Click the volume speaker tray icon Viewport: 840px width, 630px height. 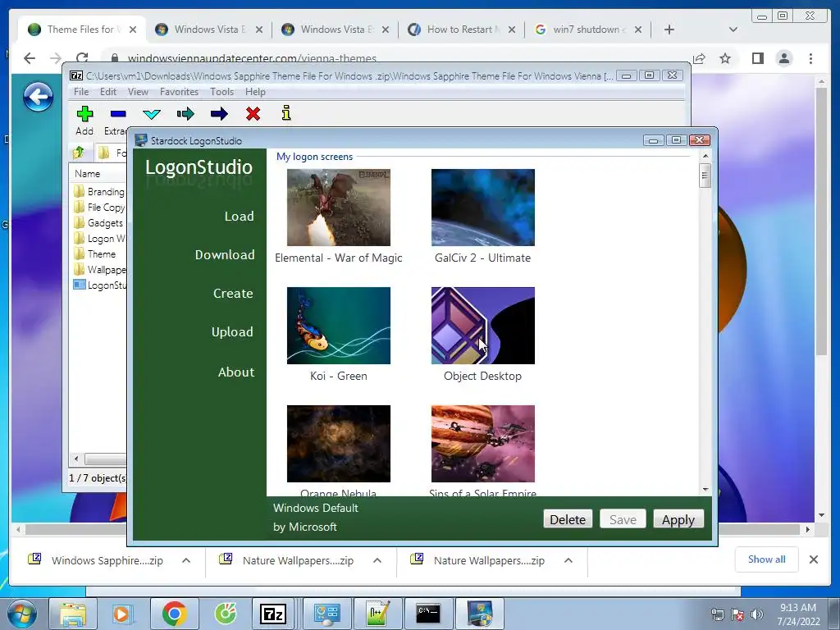(757, 614)
